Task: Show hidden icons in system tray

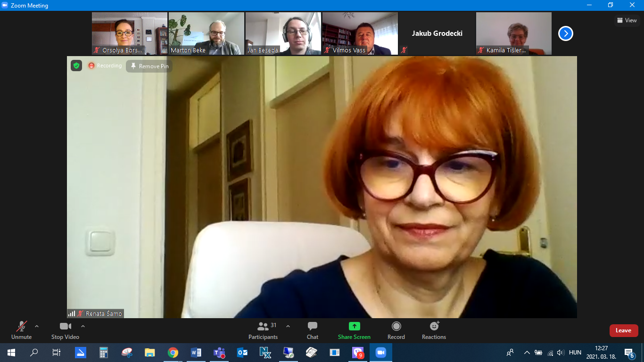Action: pyautogui.click(x=527, y=353)
